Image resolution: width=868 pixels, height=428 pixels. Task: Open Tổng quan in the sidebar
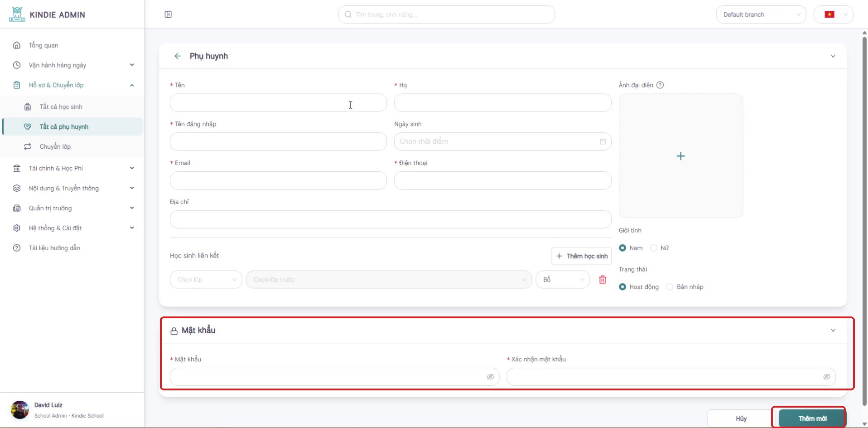[x=72, y=45]
